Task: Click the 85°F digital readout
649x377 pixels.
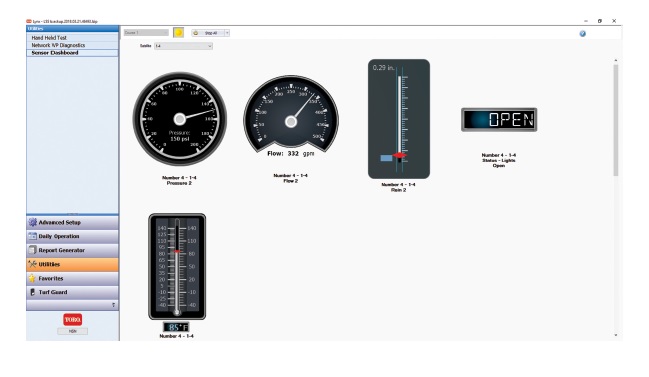Action: point(176,327)
